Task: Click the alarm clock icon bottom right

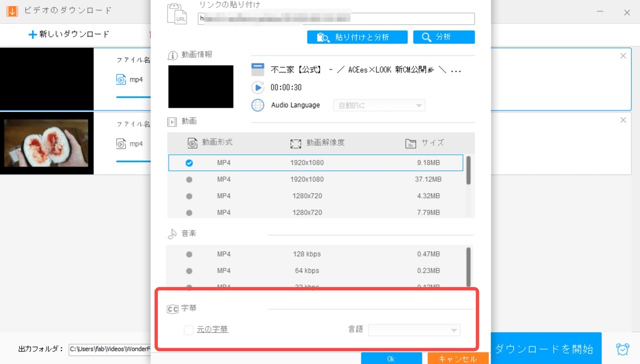Action: [x=622, y=350]
